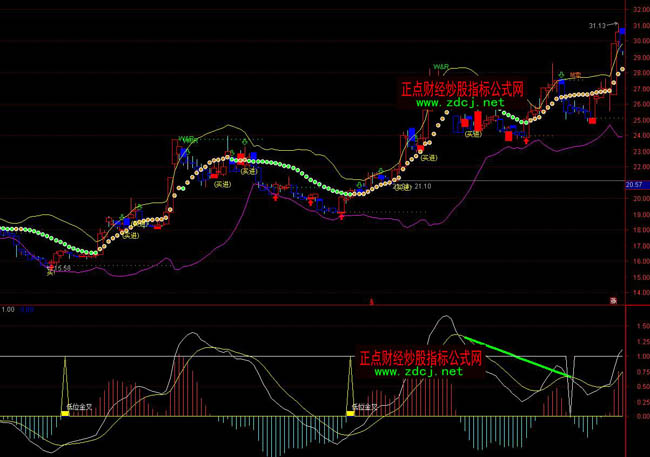Click the right yellow square golden-cross marker
The width and height of the screenshot is (650, 457).
point(351,412)
